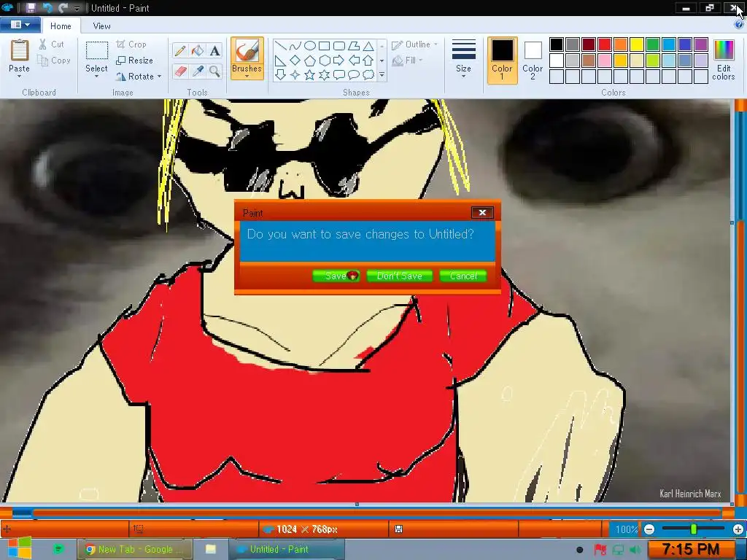
Task: Open the Outline dropdown
Action: (414, 44)
